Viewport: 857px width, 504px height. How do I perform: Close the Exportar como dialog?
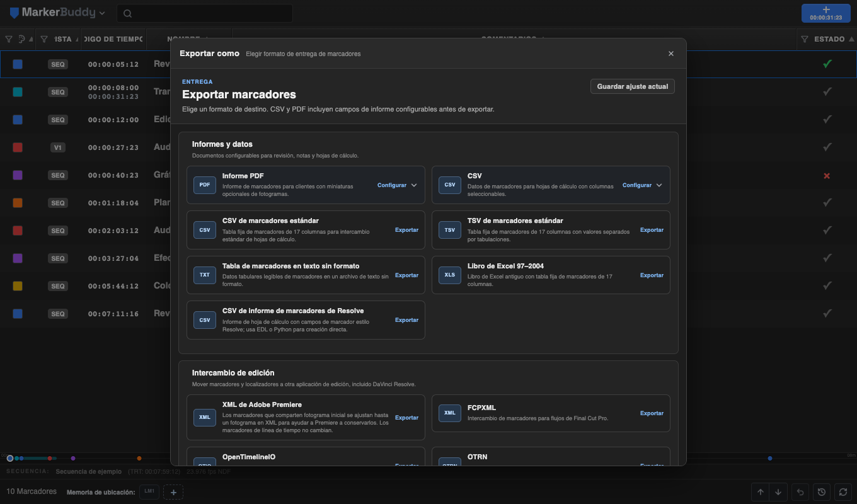pos(671,54)
